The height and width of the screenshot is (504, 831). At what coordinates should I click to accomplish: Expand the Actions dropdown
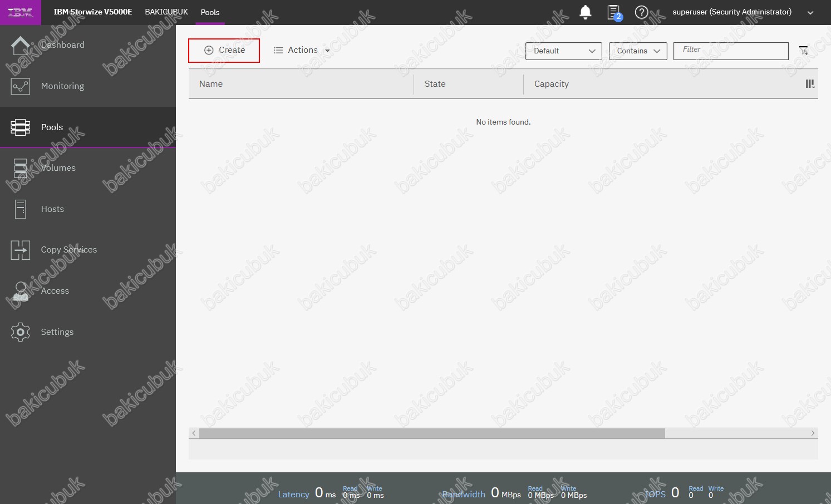click(302, 50)
